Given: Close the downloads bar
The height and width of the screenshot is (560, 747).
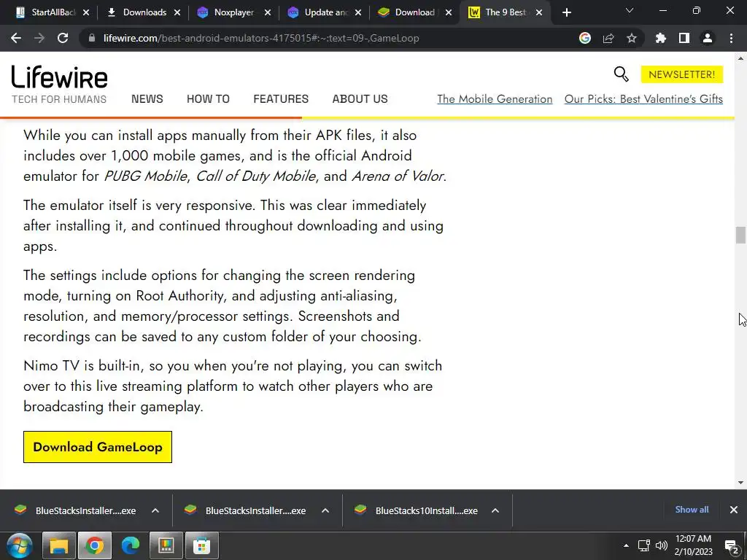Looking at the screenshot, I should tap(734, 510).
